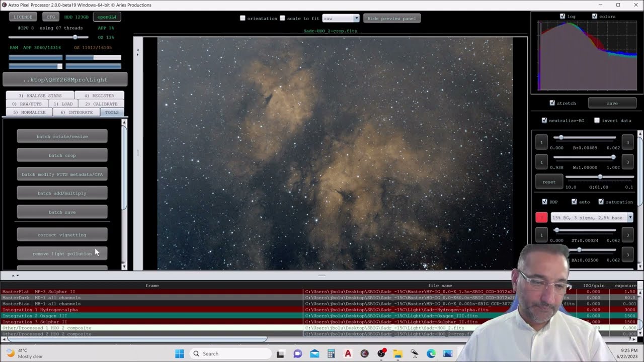644x362 pixels.
Task: Enable the scale to fit checkbox
Action: click(x=282, y=18)
